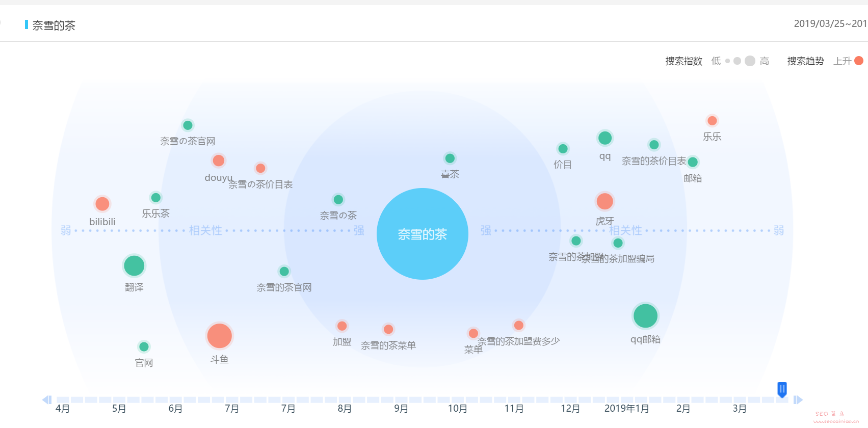Screen dimensions: 868x428
Task: Select the 奈雪的茶官网 node dot
Action: pyautogui.click(x=284, y=272)
